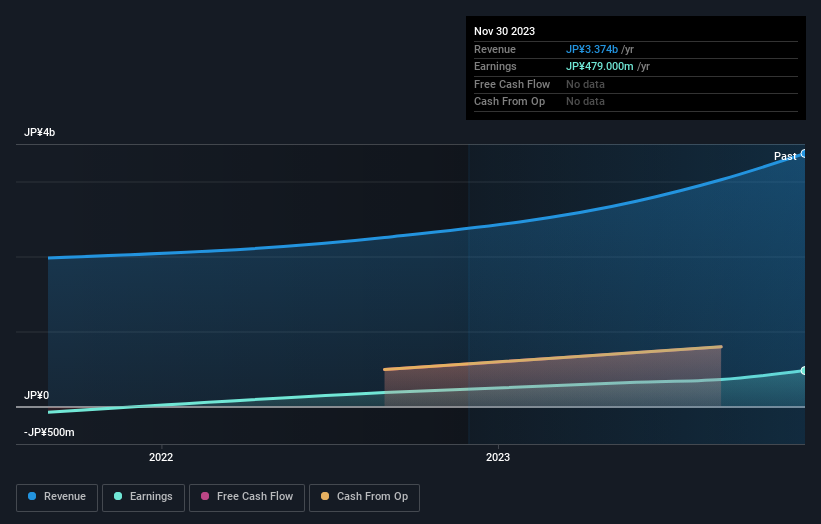Toggle the Revenue legend button
The width and height of the screenshot is (821, 524).
coord(57,497)
